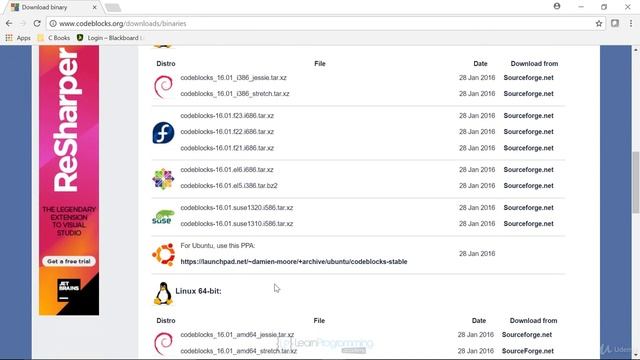The height and width of the screenshot is (360, 640).
Task: Click the Linux 64-bit: heading
Action: point(198,291)
